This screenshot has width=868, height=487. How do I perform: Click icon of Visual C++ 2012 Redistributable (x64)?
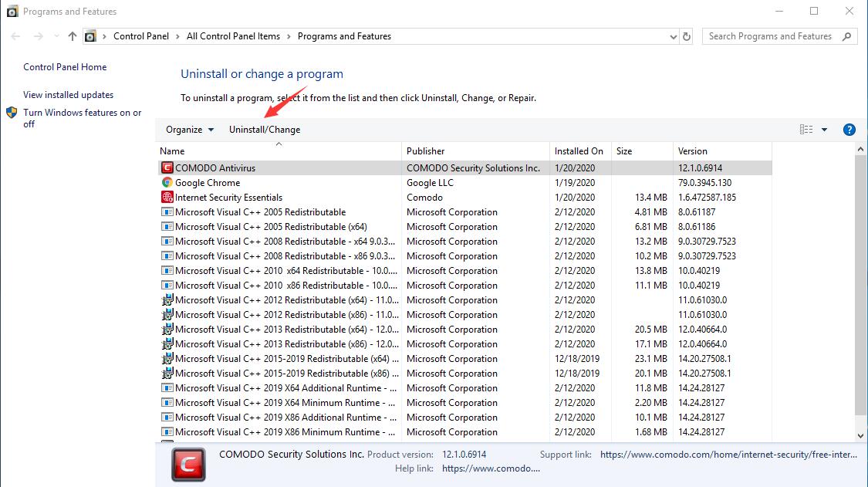coord(167,299)
